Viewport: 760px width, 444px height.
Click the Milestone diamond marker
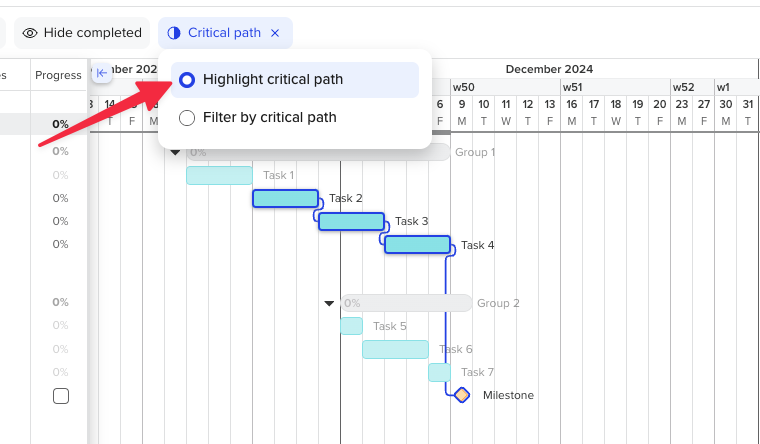[x=461, y=395]
